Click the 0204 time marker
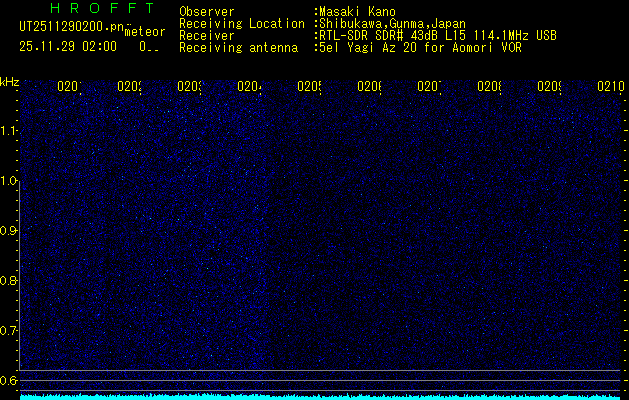Viewport: 629px width, 400px height. click(x=249, y=86)
